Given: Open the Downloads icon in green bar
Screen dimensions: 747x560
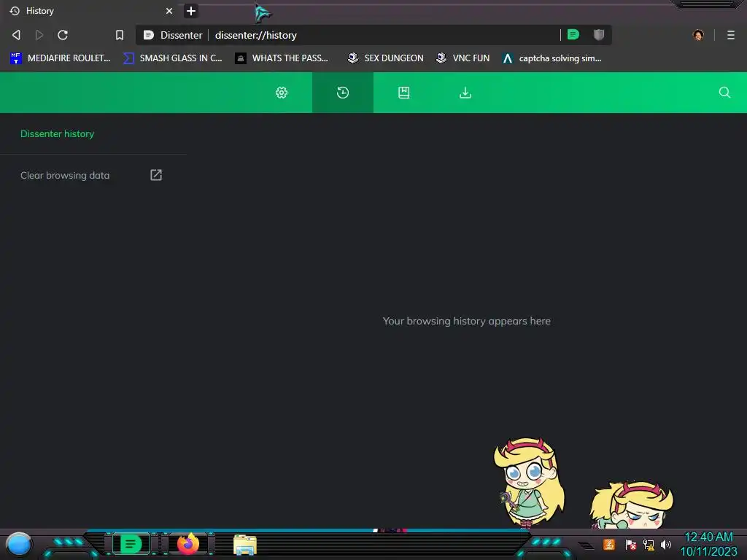Looking at the screenshot, I should 465,93.
